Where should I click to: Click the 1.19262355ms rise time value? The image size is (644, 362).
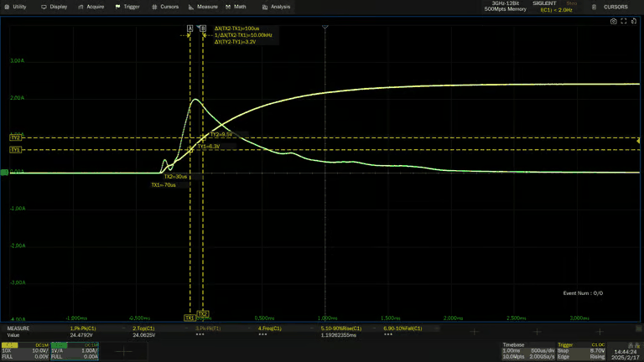click(x=339, y=335)
